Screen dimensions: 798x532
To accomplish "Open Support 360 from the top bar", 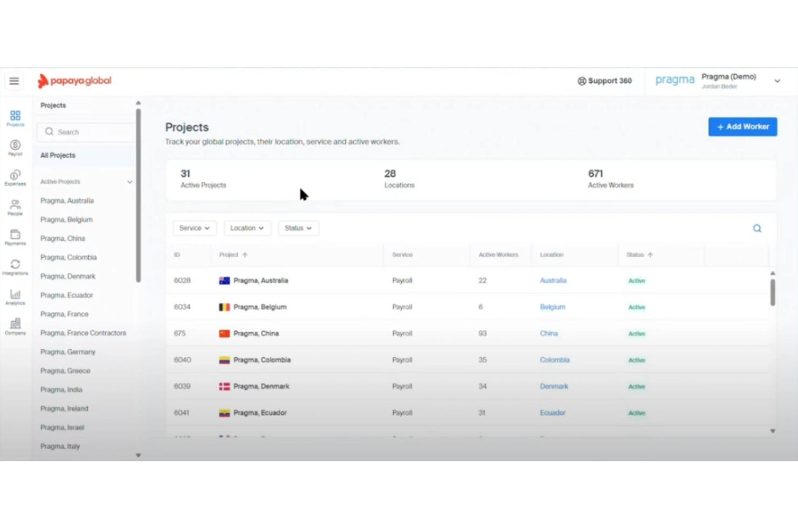I will (x=605, y=81).
